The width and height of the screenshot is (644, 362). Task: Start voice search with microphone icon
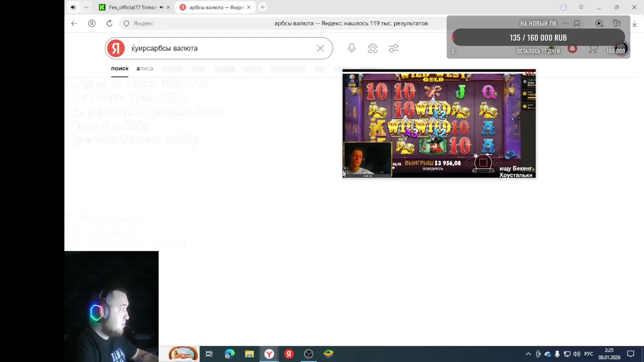352,48
